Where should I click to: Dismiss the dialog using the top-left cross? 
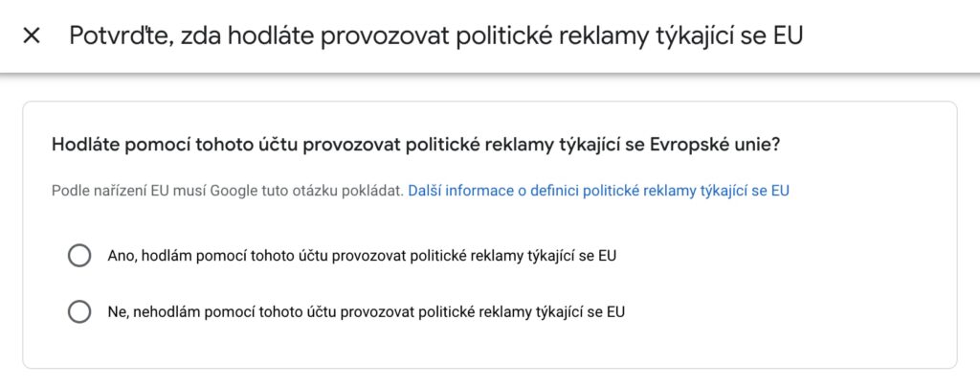tap(32, 36)
